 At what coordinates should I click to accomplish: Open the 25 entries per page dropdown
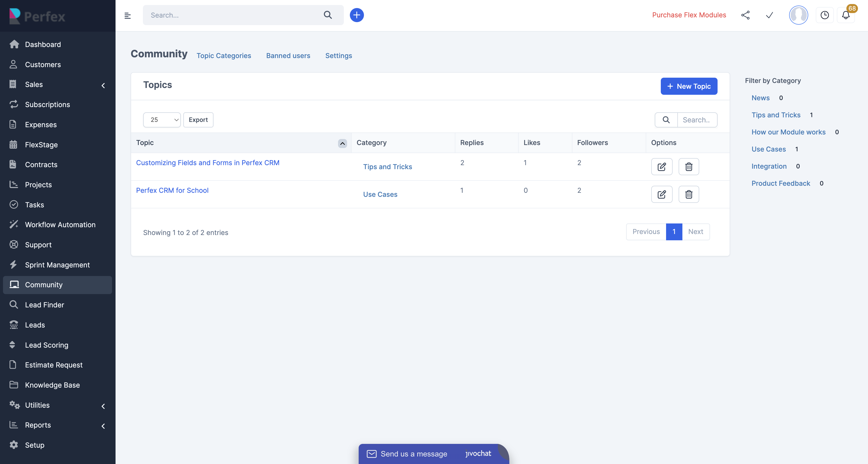click(162, 120)
